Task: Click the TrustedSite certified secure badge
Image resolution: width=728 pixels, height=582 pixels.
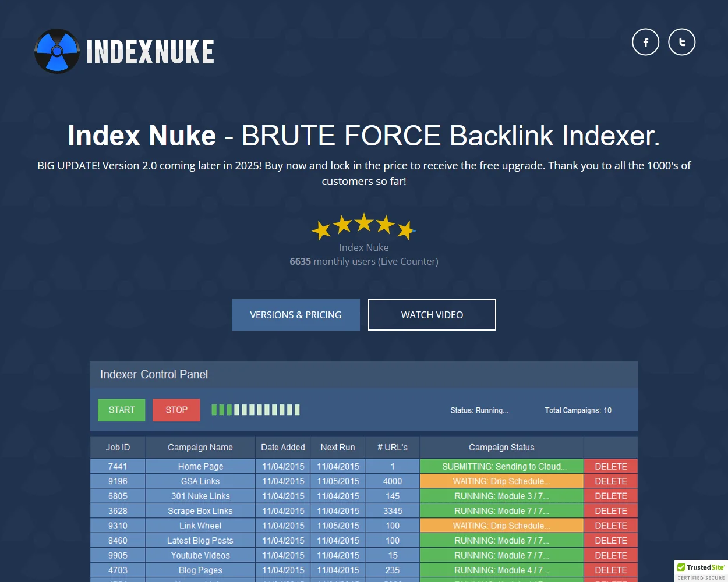Action: 701,571
